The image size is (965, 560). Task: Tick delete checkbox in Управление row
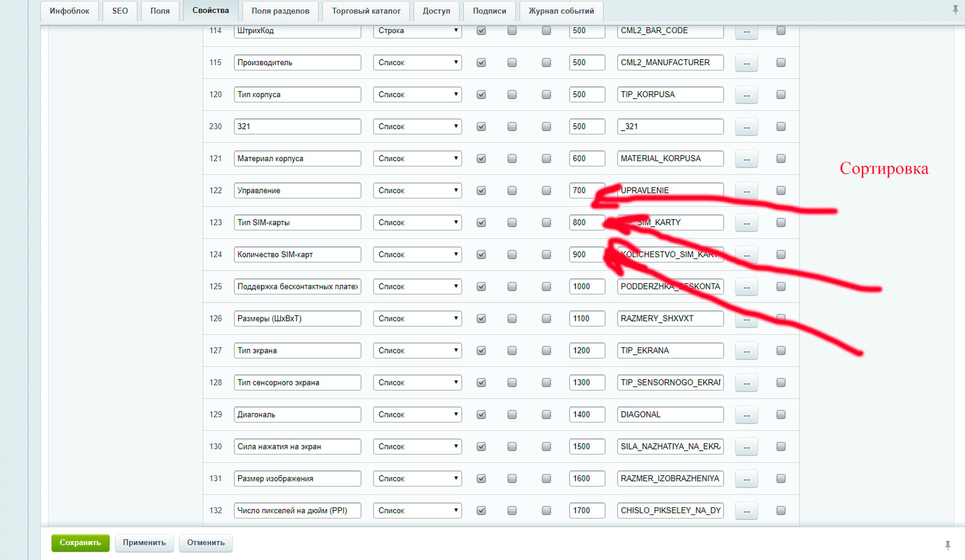[x=781, y=191]
